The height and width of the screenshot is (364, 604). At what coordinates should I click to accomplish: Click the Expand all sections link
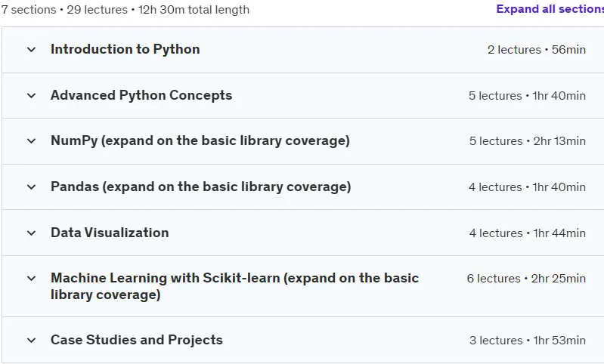point(550,9)
